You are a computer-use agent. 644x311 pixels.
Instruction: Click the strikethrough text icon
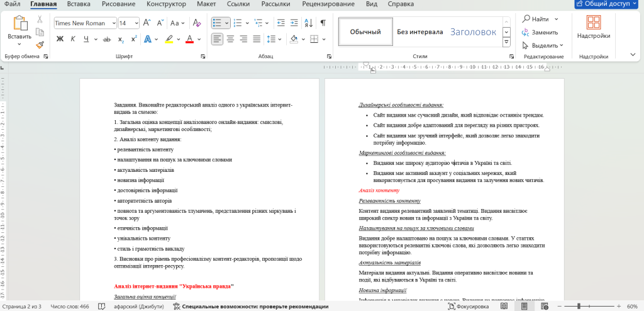[x=106, y=39]
